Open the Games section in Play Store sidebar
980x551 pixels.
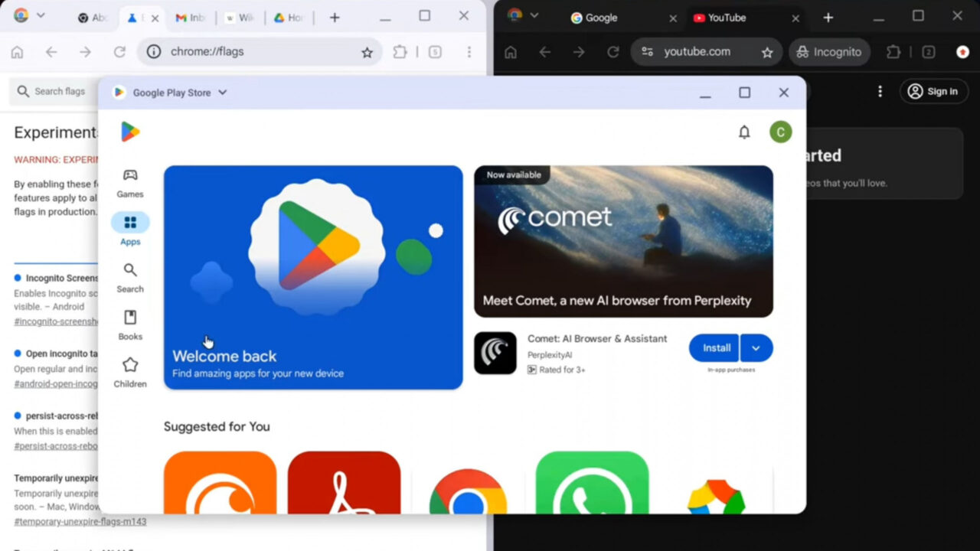click(129, 182)
